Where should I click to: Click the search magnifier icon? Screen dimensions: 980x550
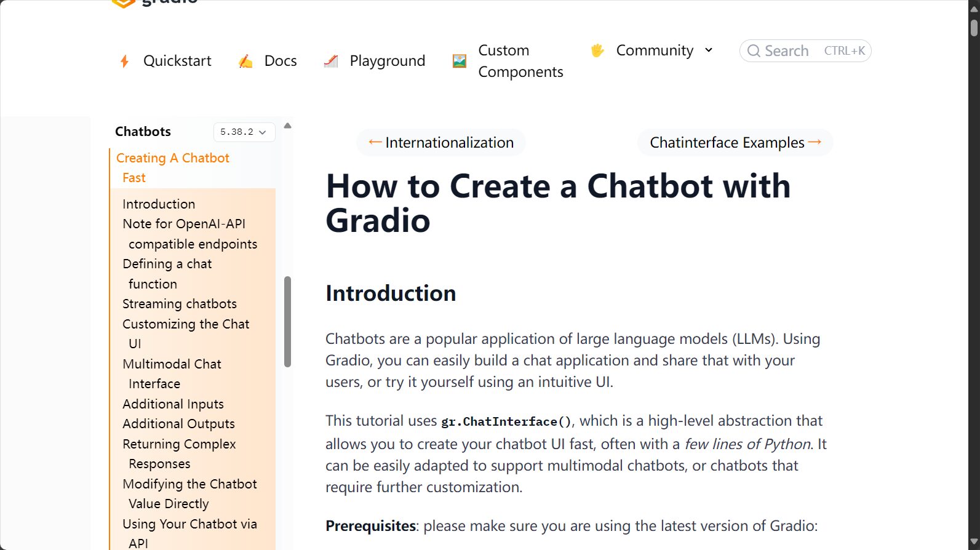coord(754,51)
